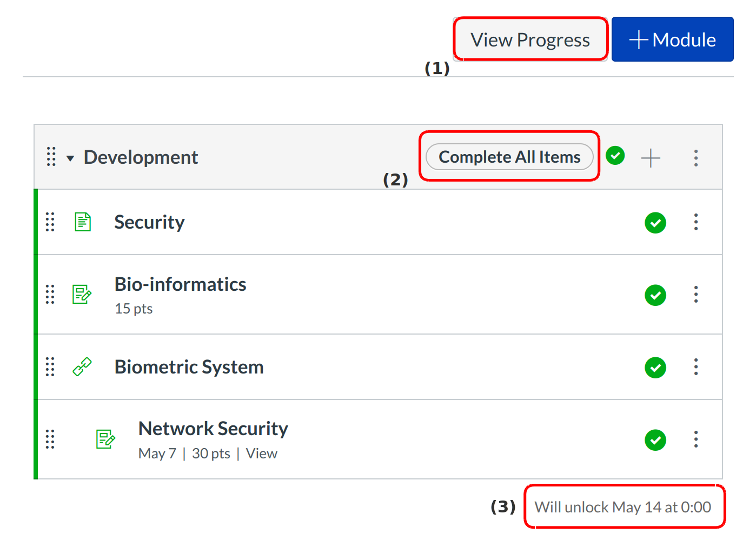Click the Complete All Items pill
This screenshot has height=547, width=756.
[509, 157]
